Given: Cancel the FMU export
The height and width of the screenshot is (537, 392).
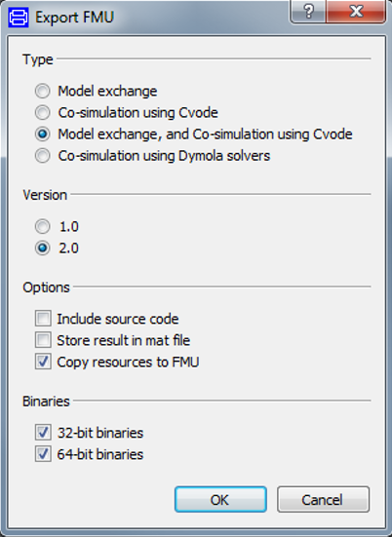Looking at the screenshot, I should pos(323,500).
